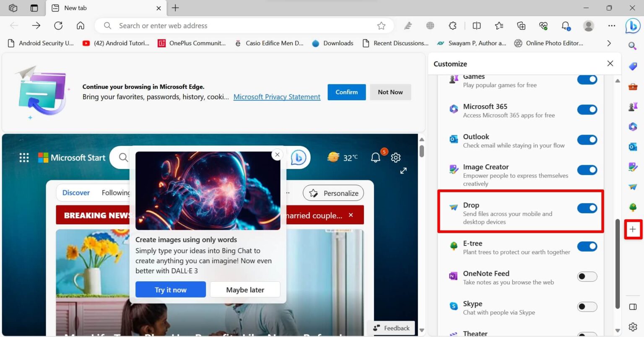The height and width of the screenshot is (337, 644).
Task: Expand the overflowing favorites bar chevron
Action: coord(609,43)
